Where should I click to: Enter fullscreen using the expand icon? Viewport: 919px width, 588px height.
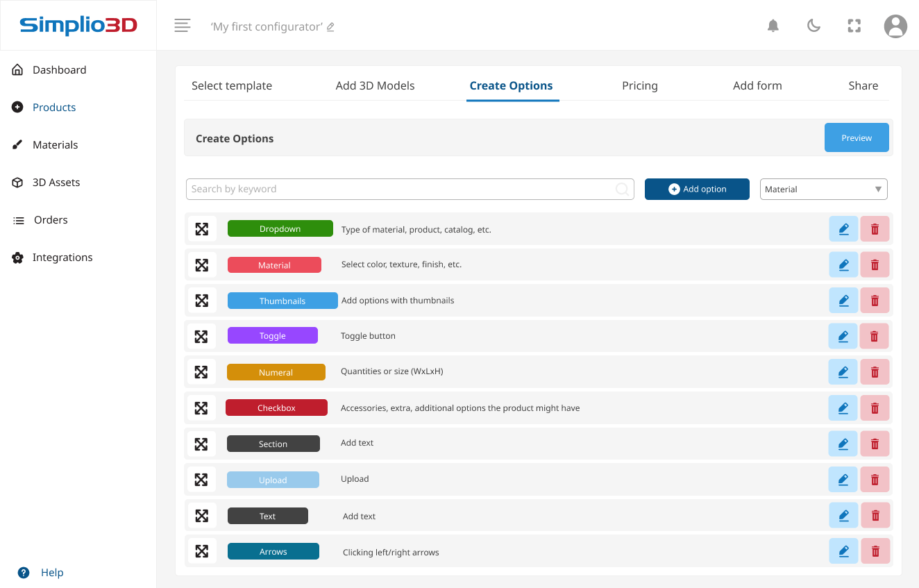point(854,25)
